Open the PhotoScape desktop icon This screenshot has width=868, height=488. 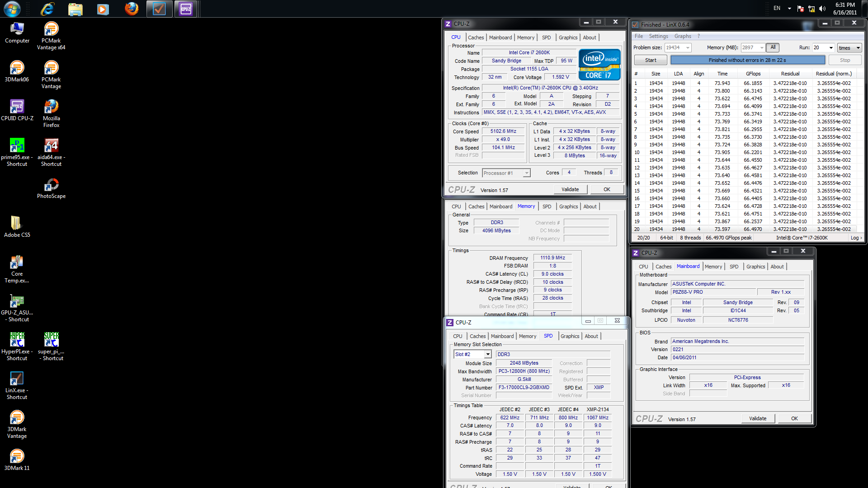pyautogui.click(x=51, y=185)
